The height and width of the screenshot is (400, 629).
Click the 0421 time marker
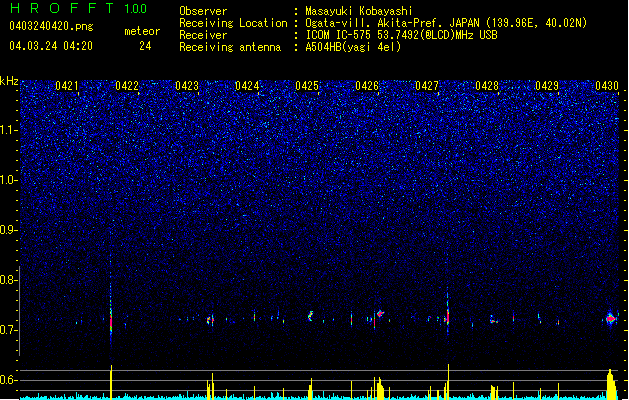click(x=67, y=86)
